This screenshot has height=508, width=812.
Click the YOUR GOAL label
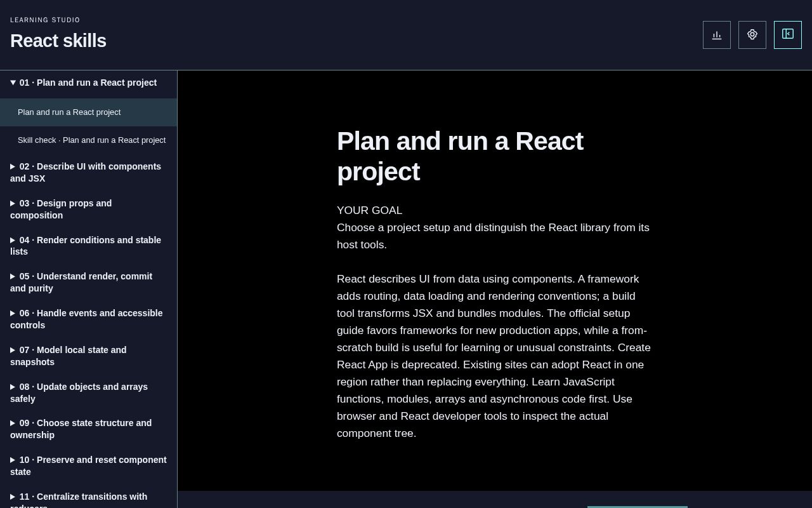[369, 210]
